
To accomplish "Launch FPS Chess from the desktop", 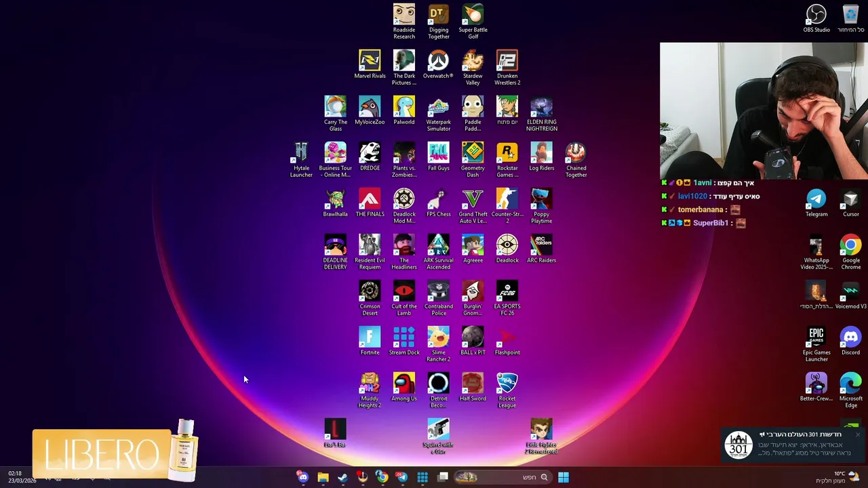I will pyautogui.click(x=439, y=203).
